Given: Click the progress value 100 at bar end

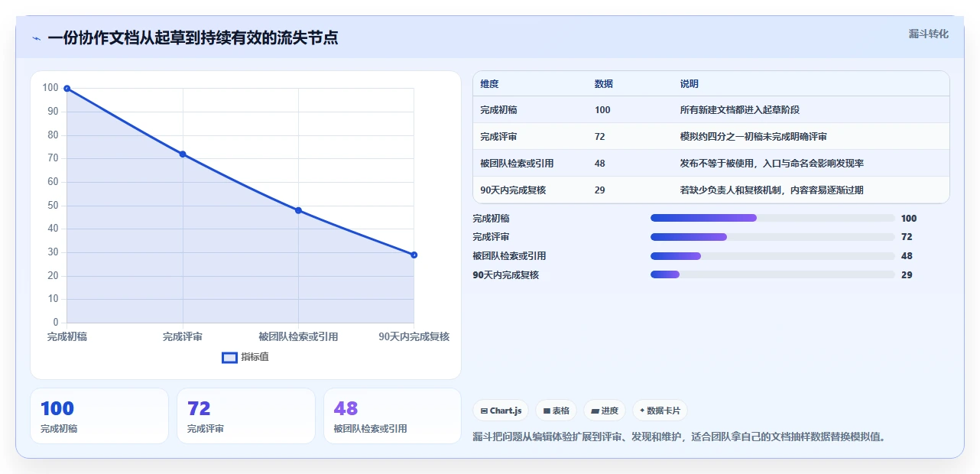Looking at the screenshot, I should (x=909, y=218).
